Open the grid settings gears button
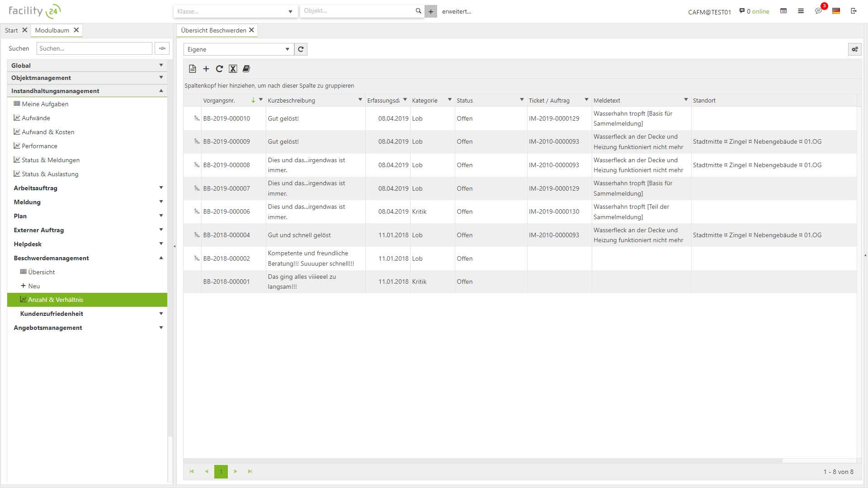The height and width of the screenshot is (488, 868). (854, 49)
